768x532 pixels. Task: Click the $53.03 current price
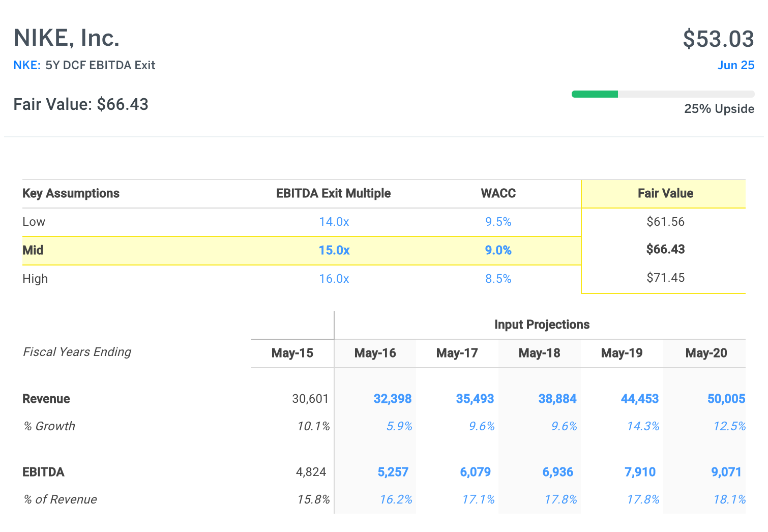coord(718,39)
